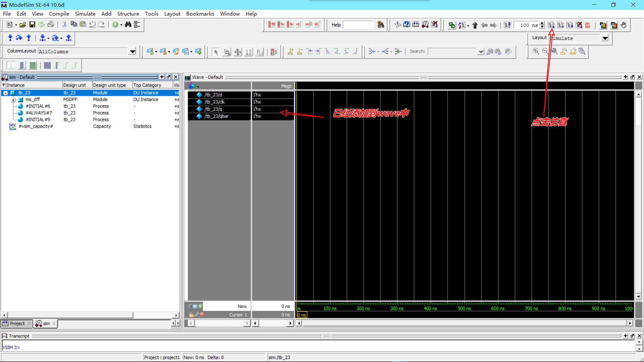The image size is (644, 362).
Task: Select the ms_dff instance row
Action: (33, 100)
